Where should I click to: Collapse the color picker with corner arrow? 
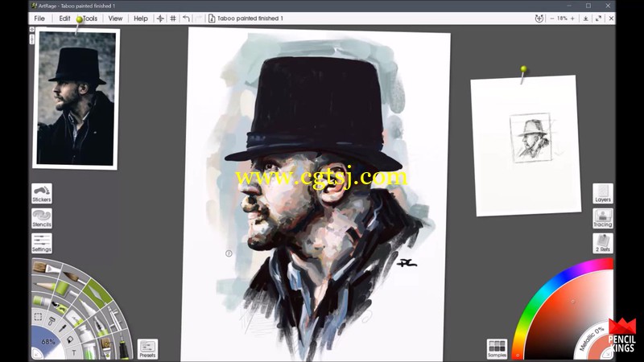[x=608, y=355]
